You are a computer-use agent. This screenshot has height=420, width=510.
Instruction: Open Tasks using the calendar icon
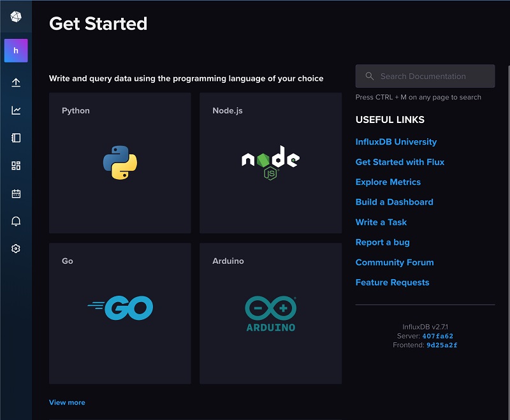tap(15, 194)
